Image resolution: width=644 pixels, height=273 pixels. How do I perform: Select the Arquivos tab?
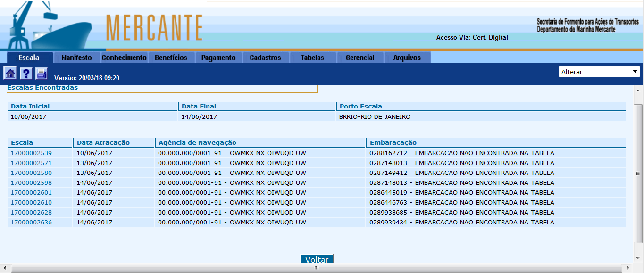[x=407, y=58]
